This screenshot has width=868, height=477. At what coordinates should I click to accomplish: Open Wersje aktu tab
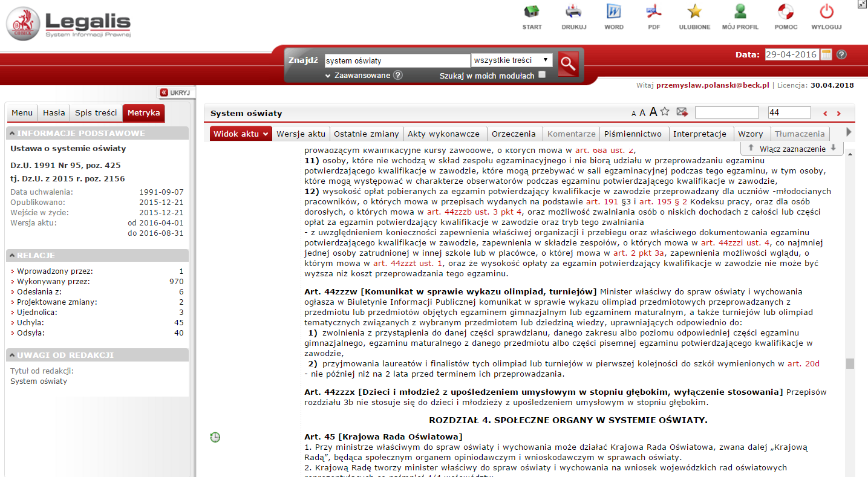(301, 134)
